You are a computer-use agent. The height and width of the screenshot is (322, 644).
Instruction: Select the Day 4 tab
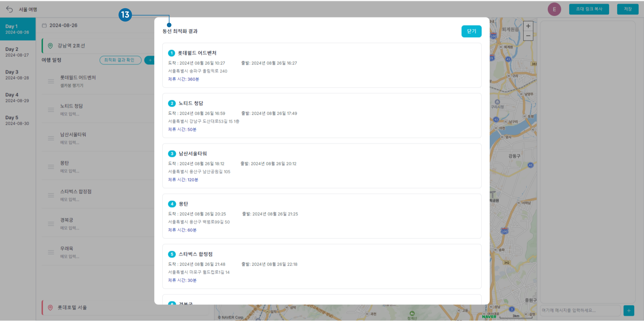point(17,97)
